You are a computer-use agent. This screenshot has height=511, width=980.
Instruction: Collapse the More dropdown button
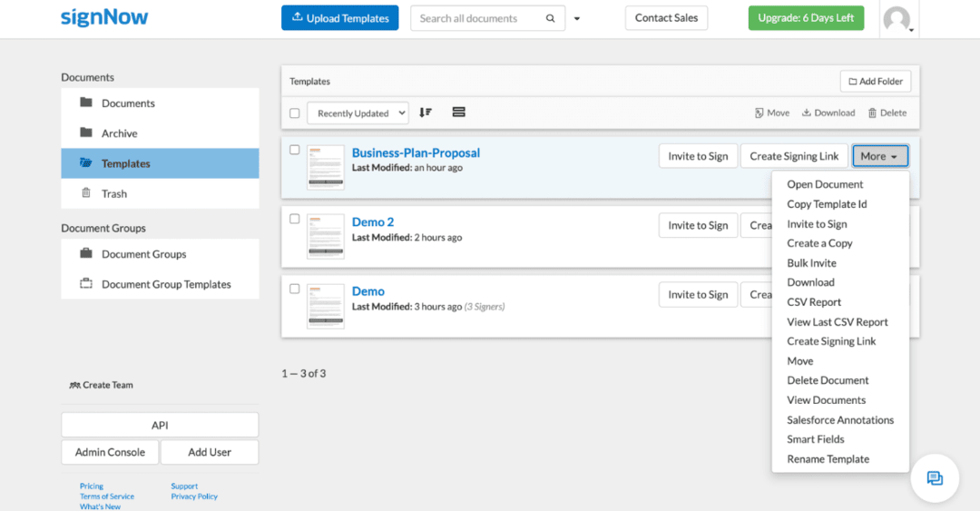pos(879,156)
